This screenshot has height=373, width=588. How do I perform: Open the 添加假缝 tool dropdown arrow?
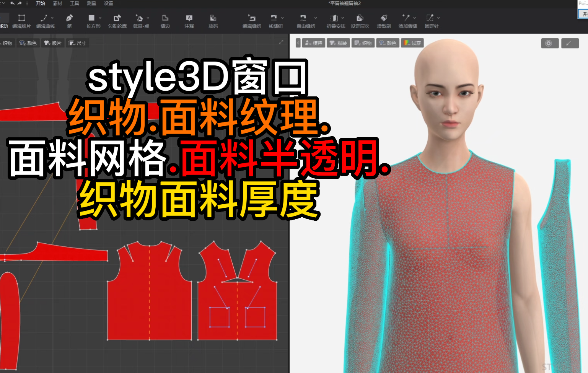pyautogui.click(x=415, y=18)
